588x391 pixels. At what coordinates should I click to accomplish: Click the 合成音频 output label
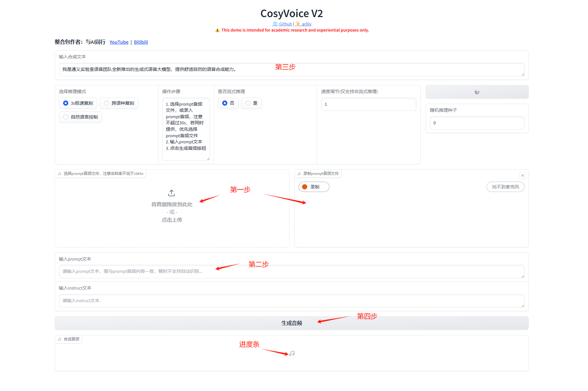(69, 339)
